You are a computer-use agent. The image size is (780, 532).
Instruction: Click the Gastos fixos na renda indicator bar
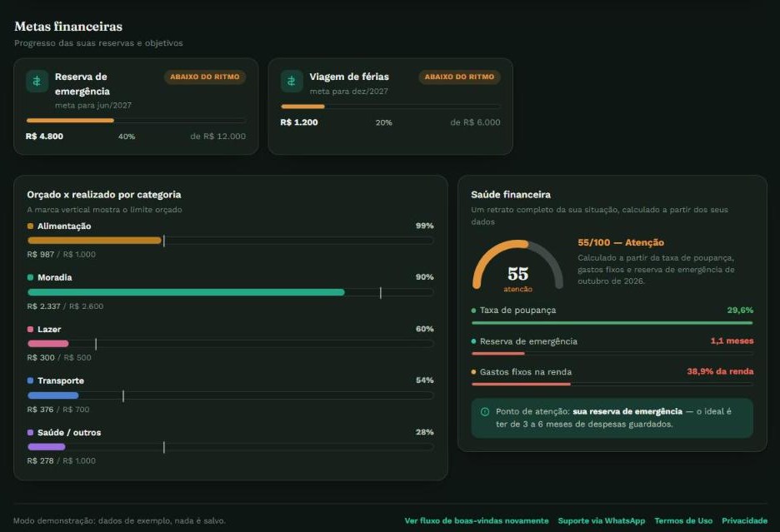[x=612, y=385]
